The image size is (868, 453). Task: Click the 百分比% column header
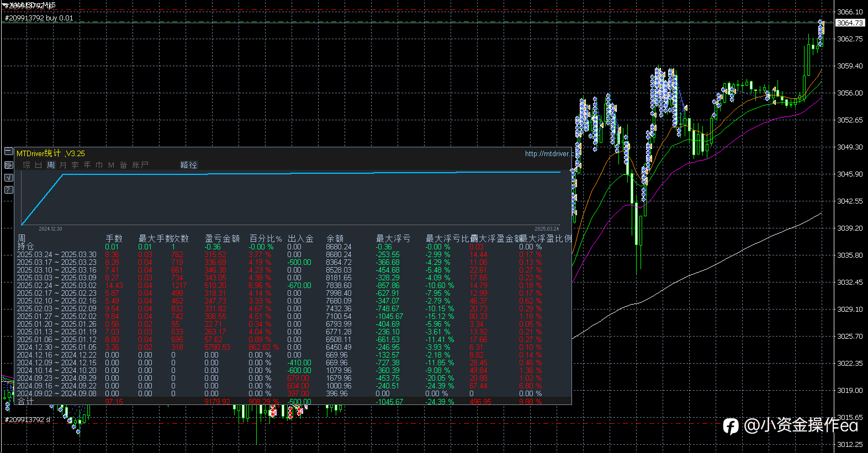tap(266, 238)
